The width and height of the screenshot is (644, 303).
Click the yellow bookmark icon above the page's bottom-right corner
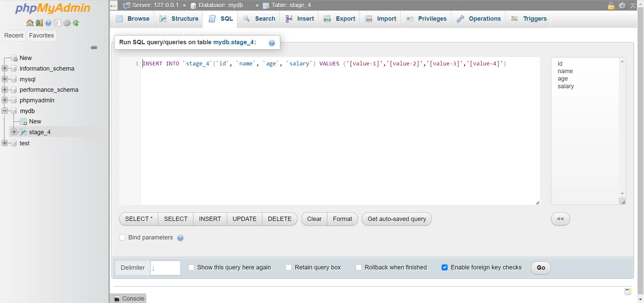(628, 291)
